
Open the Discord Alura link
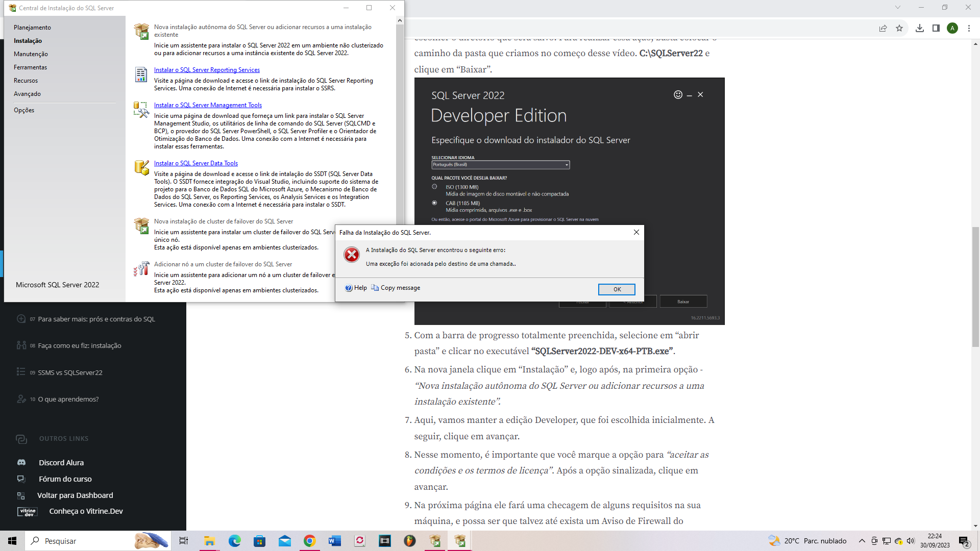click(61, 463)
